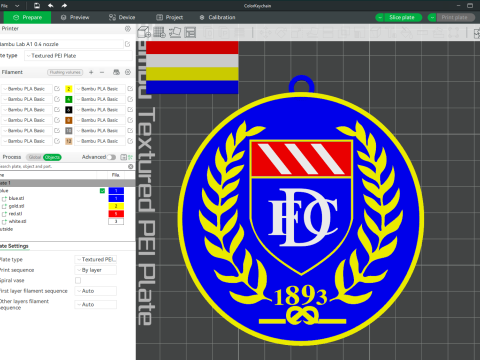Screen dimensions: 480x360
Task: Edit preset beside filament 12 dropdown
Action: 130,141
